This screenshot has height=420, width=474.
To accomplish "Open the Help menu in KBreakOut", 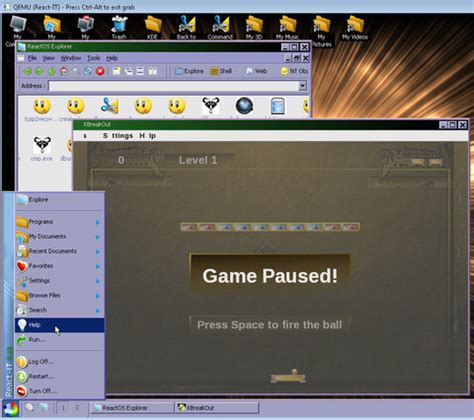I will point(147,136).
